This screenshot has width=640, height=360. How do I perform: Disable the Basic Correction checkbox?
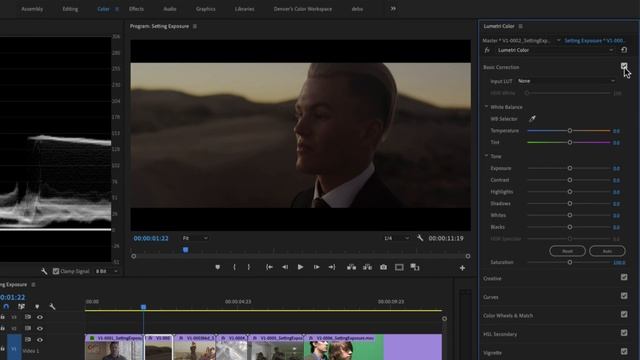click(624, 66)
